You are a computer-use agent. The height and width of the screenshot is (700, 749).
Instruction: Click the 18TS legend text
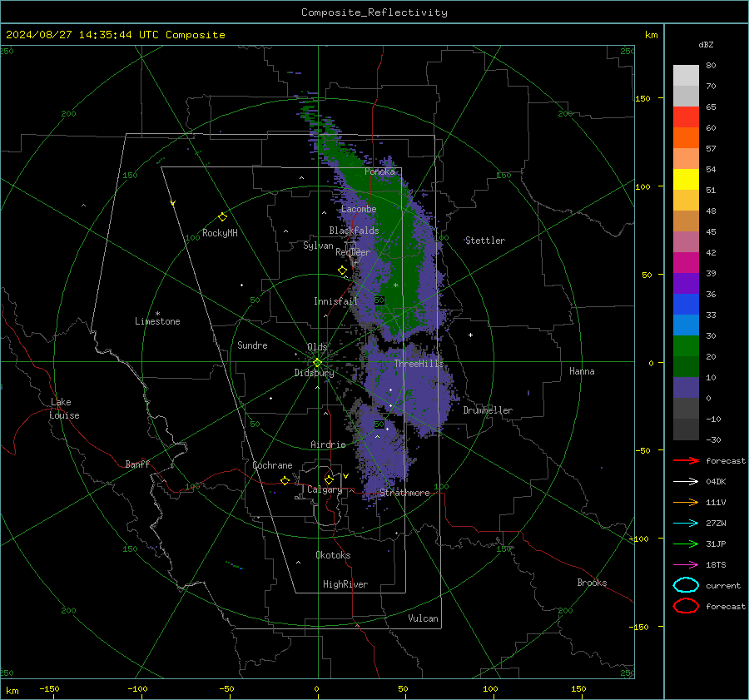coord(716,565)
